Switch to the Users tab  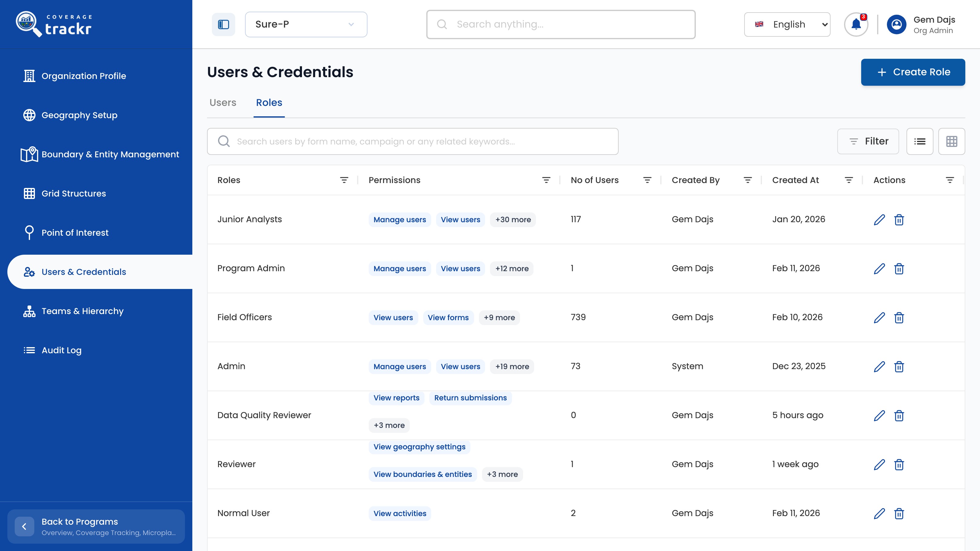click(223, 103)
